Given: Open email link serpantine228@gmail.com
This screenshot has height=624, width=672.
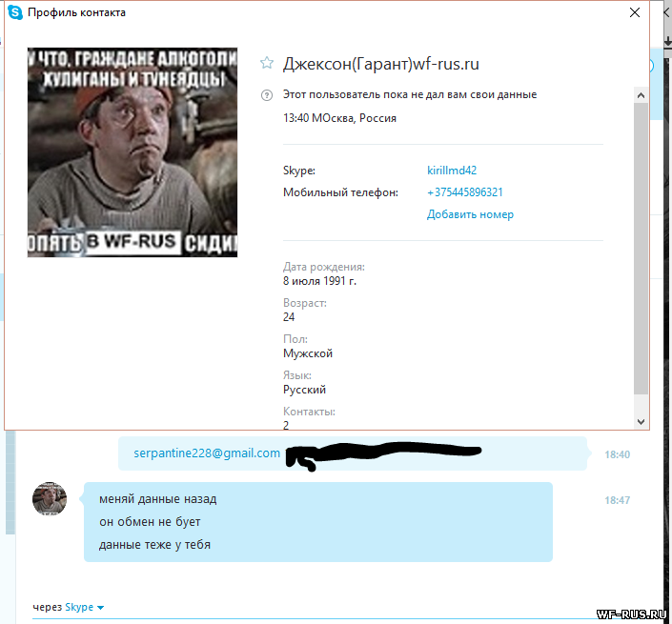Looking at the screenshot, I should (207, 453).
